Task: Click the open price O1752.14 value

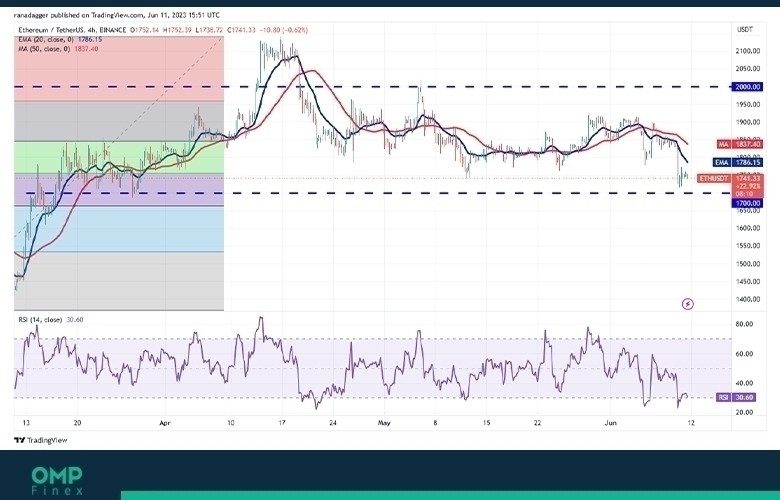Action: pyautogui.click(x=145, y=30)
